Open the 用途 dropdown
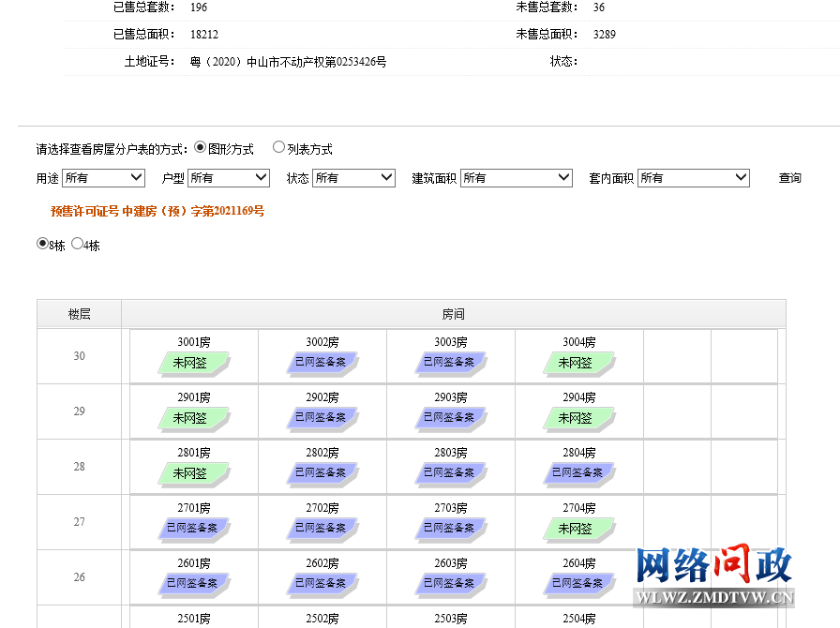 pyautogui.click(x=103, y=177)
